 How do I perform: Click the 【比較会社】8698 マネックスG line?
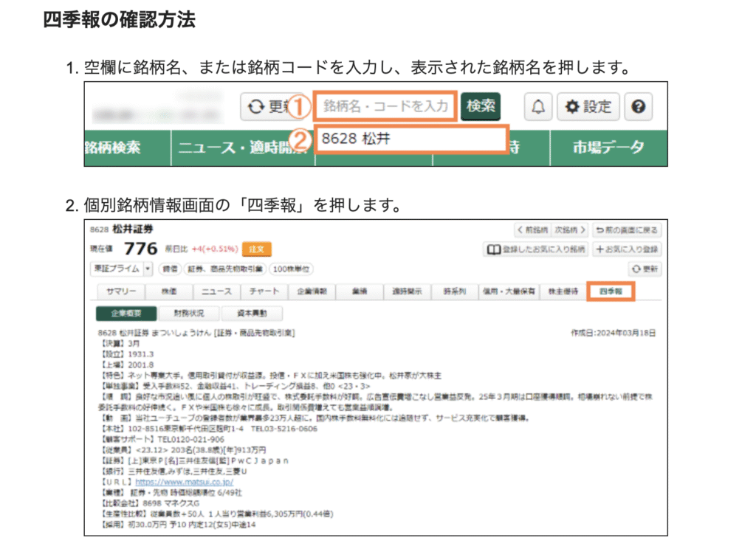(149, 503)
